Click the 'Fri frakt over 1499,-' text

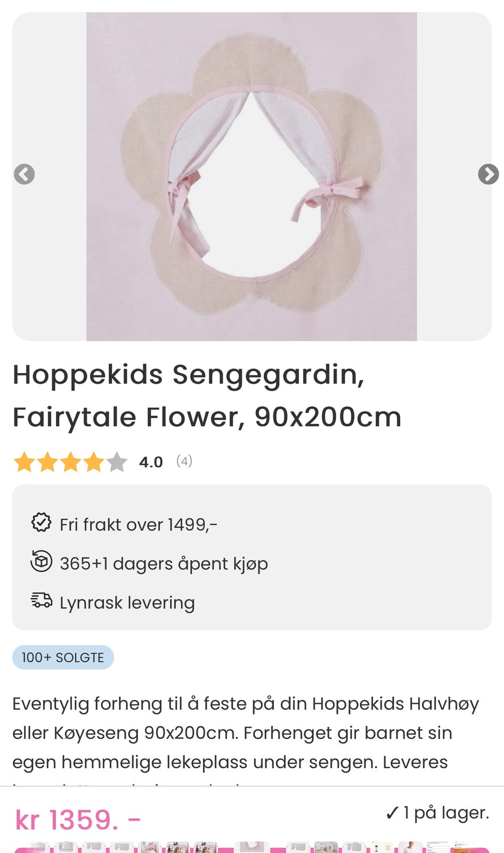[x=139, y=525]
